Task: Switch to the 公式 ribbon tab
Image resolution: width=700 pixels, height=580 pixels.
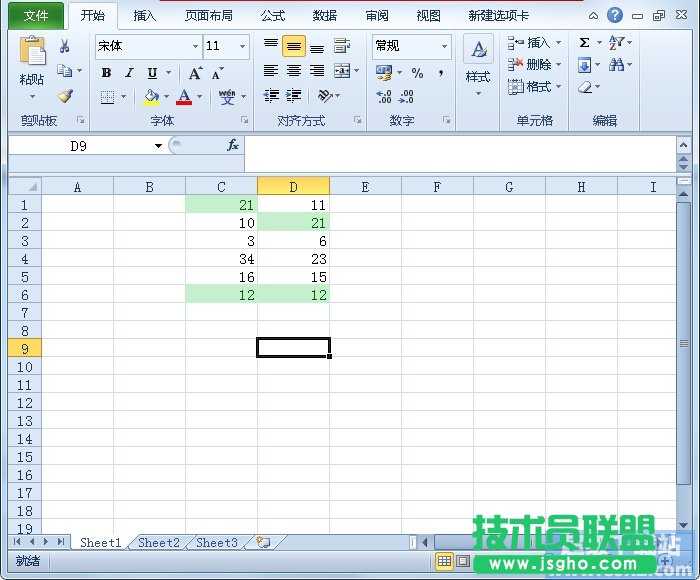Action: [x=272, y=16]
